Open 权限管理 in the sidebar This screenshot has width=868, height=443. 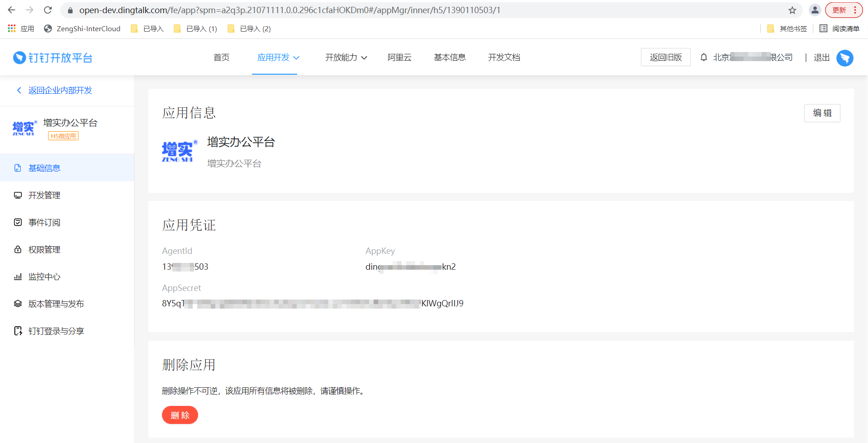44,250
